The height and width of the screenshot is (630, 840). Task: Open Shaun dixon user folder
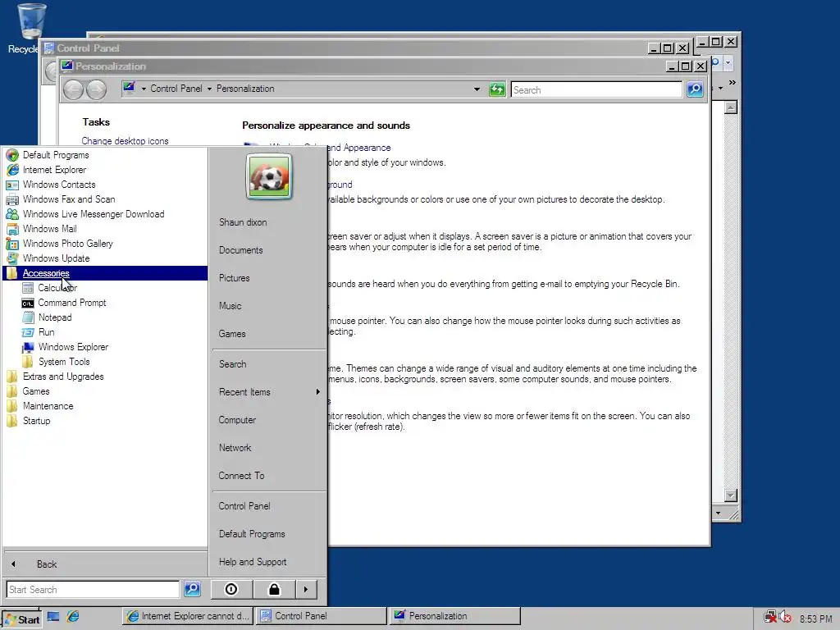[x=243, y=222]
